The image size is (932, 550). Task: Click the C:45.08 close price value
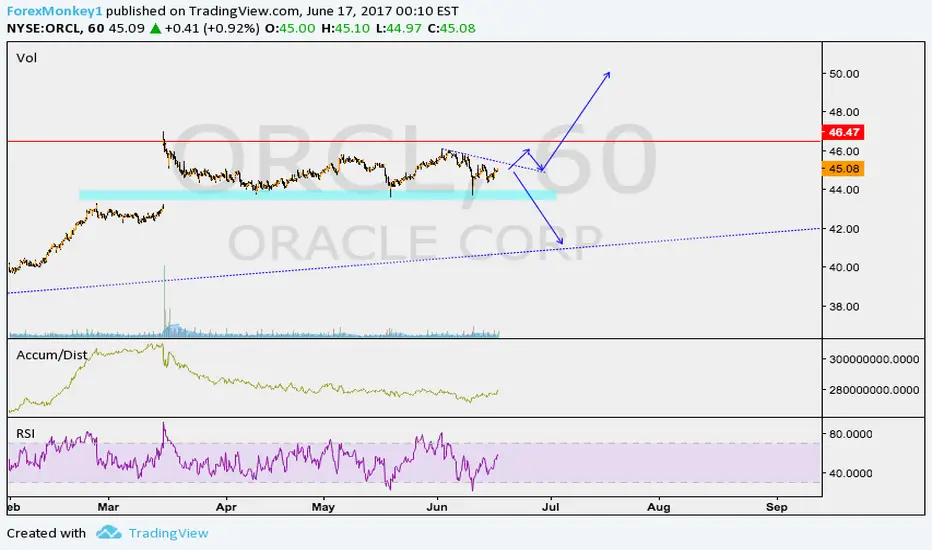click(x=451, y=28)
